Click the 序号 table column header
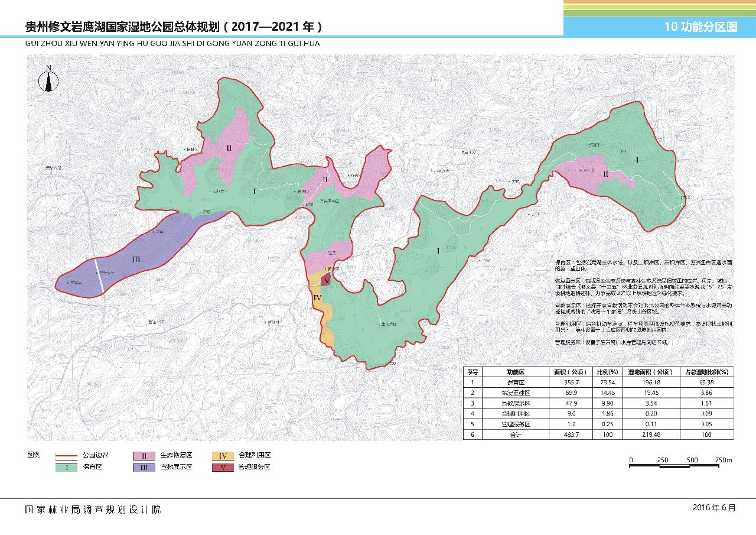This screenshot has height=535, width=756. pos(472,372)
